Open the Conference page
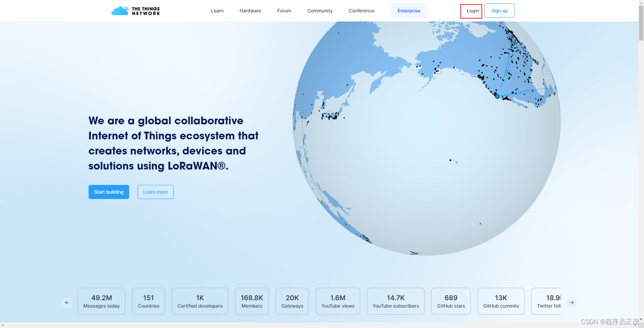The height and width of the screenshot is (328, 644). pos(361,10)
